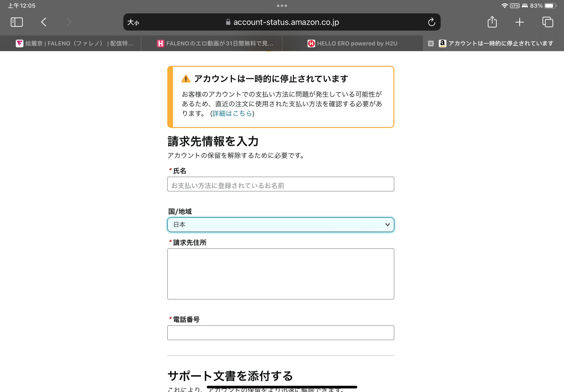The image size is (564, 392).
Task: Click the padlock icon in the address bar
Action: pyautogui.click(x=228, y=22)
